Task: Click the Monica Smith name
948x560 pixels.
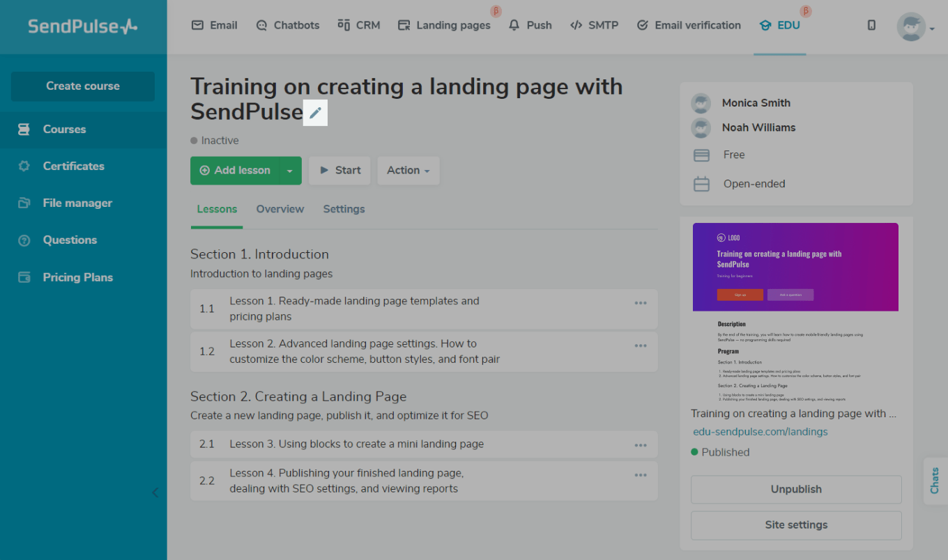Action: (x=756, y=103)
